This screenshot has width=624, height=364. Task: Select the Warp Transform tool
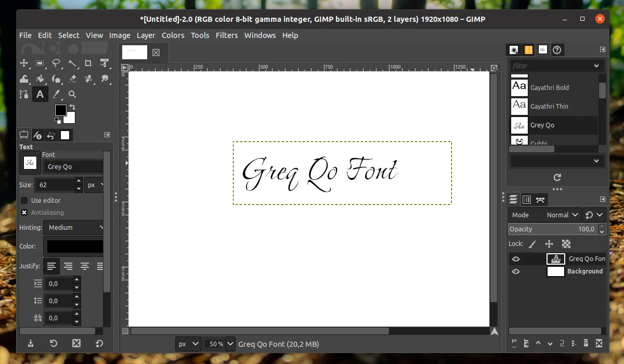click(x=24, y=79)
